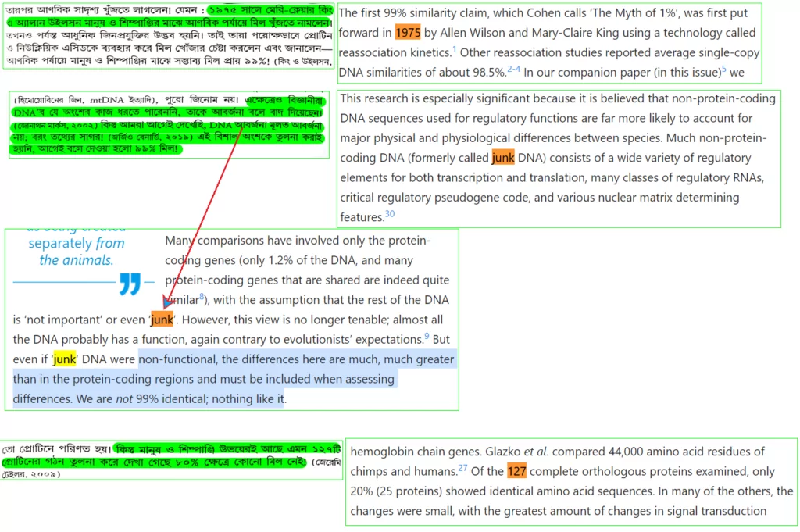Open footnote 1 after 'reassociation kinetics'
Screen dimensions: 800x532
pyautogui.click(x=454, y=51)
